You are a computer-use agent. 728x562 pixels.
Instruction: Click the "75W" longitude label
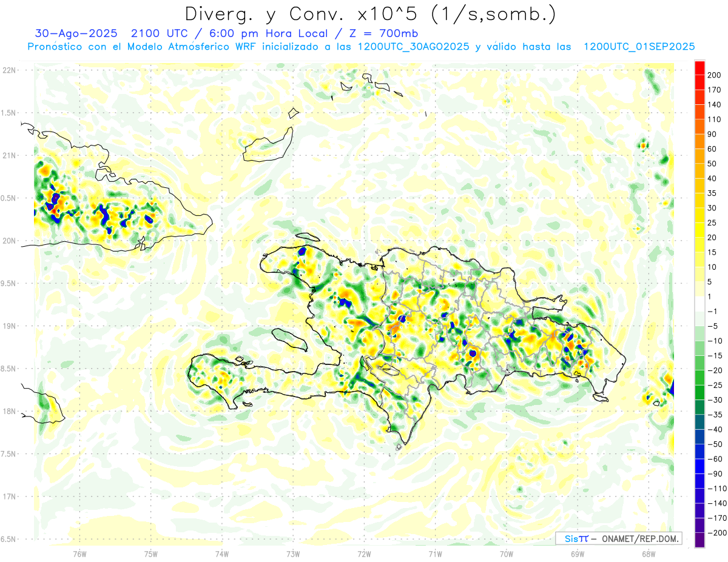point(150,554)
